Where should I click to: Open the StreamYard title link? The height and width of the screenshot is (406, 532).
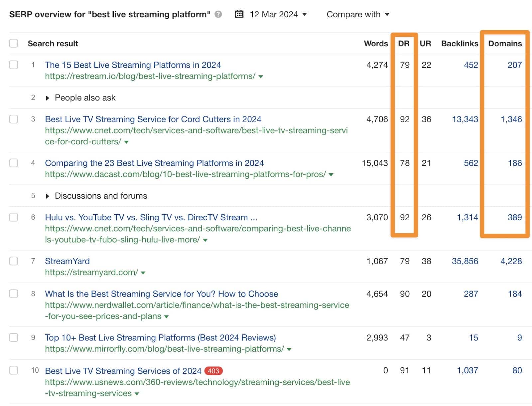[67, 261]
